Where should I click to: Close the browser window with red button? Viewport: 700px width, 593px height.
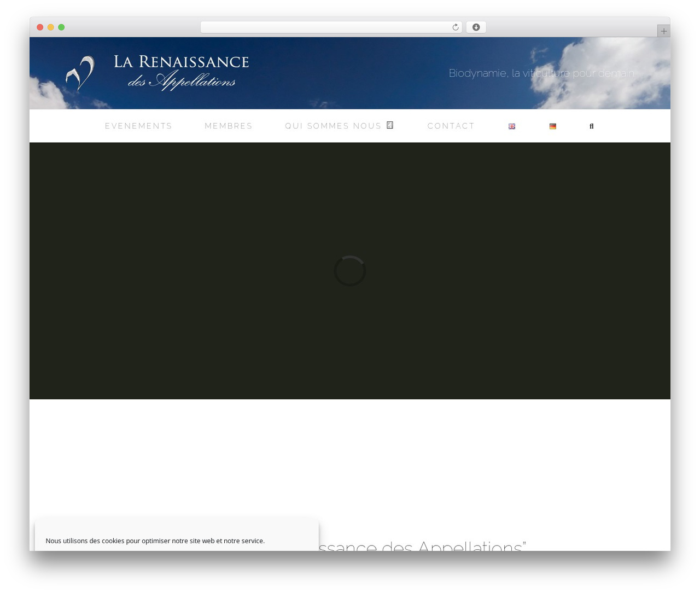coord(40,27)
